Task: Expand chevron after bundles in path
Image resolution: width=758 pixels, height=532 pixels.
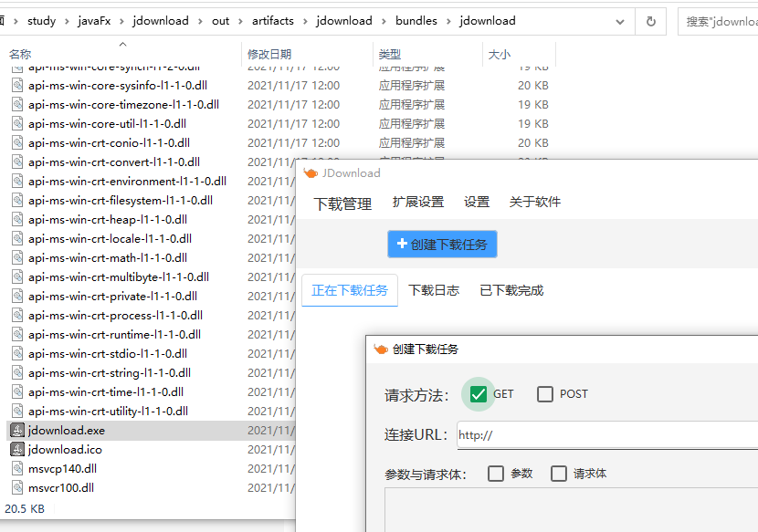Action: point(448,21)
